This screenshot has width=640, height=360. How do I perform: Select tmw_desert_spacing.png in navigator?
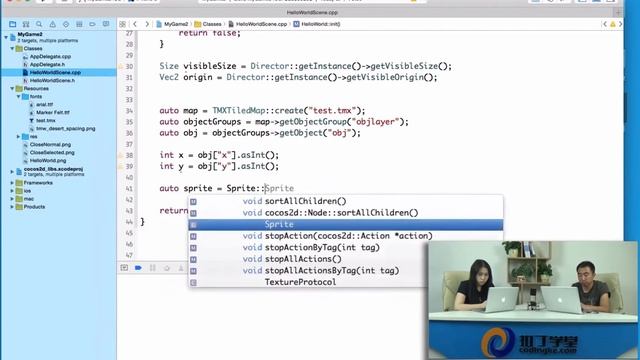pyautogui.click(x=65, y=129)
